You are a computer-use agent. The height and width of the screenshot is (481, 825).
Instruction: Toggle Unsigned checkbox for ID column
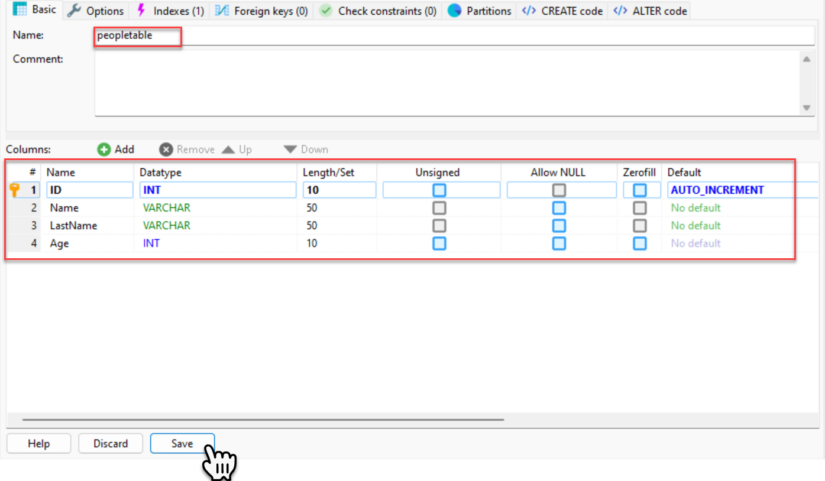pyautogui.click(x=438, y=190)
